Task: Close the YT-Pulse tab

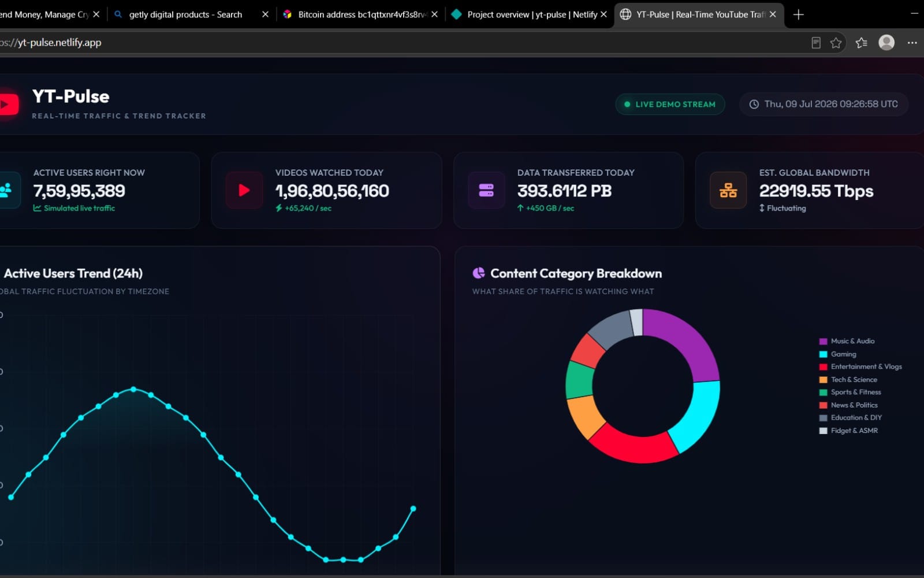Action: (773, 14)
